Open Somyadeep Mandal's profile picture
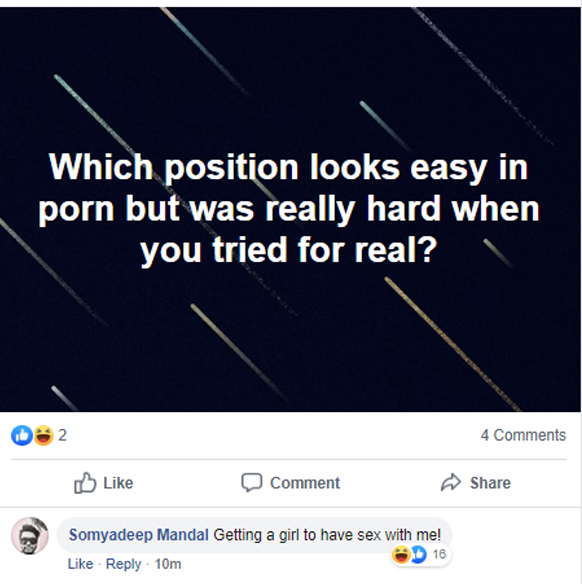The height and width of the screenshot is (584, 582). 30,536
